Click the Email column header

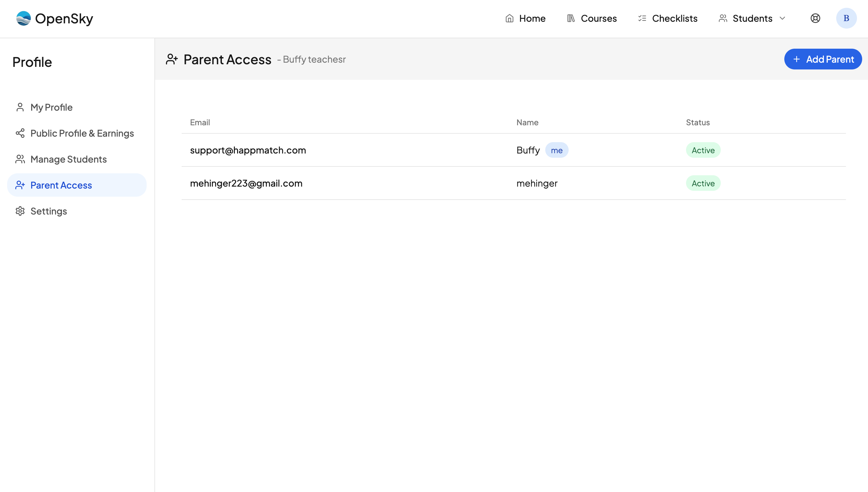click(x=200, y=122)
